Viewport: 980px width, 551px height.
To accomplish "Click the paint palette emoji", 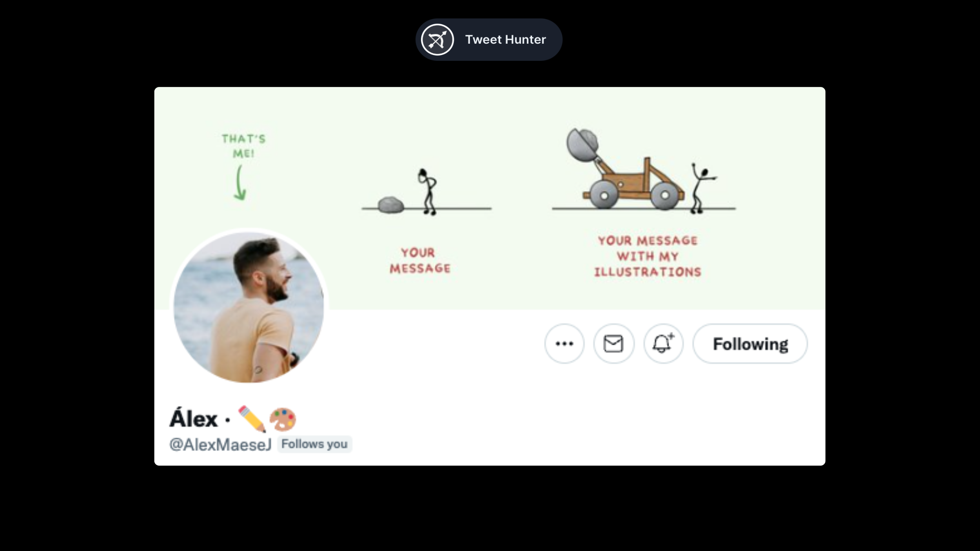I will click(x=283, y=419).
